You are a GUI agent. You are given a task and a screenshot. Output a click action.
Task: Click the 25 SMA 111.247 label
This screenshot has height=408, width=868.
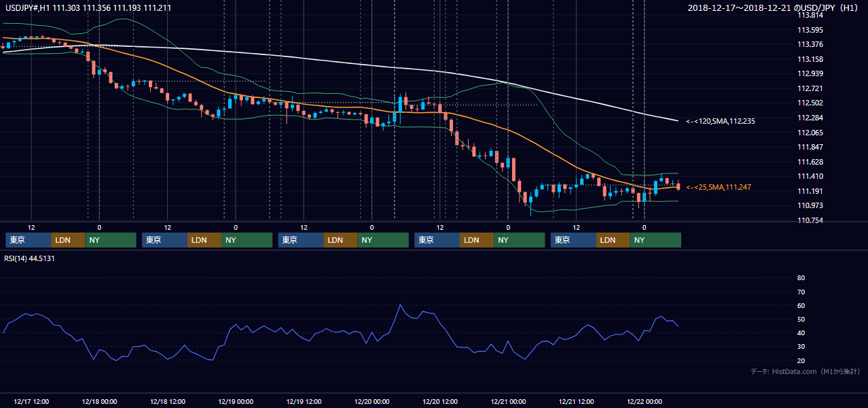719,187
